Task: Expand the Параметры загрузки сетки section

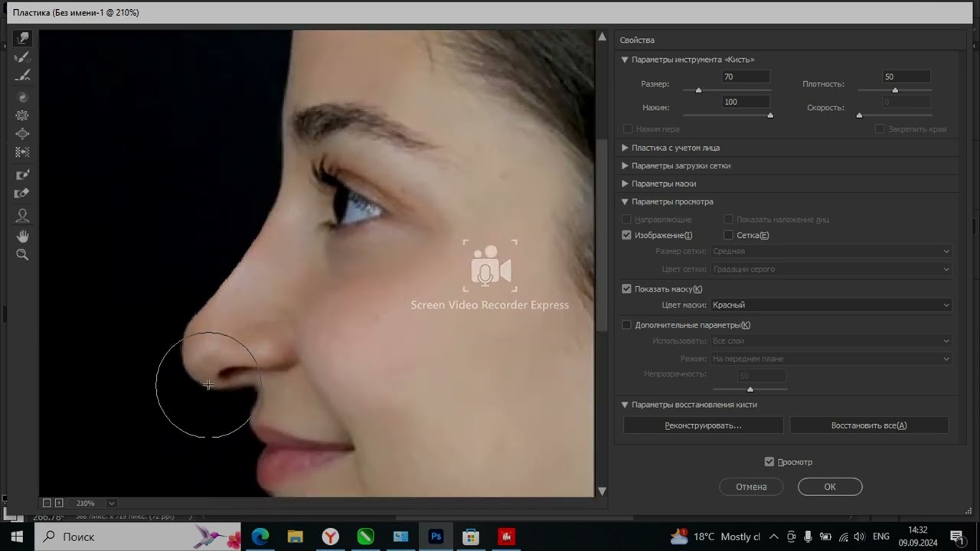Action: (625, 165)
